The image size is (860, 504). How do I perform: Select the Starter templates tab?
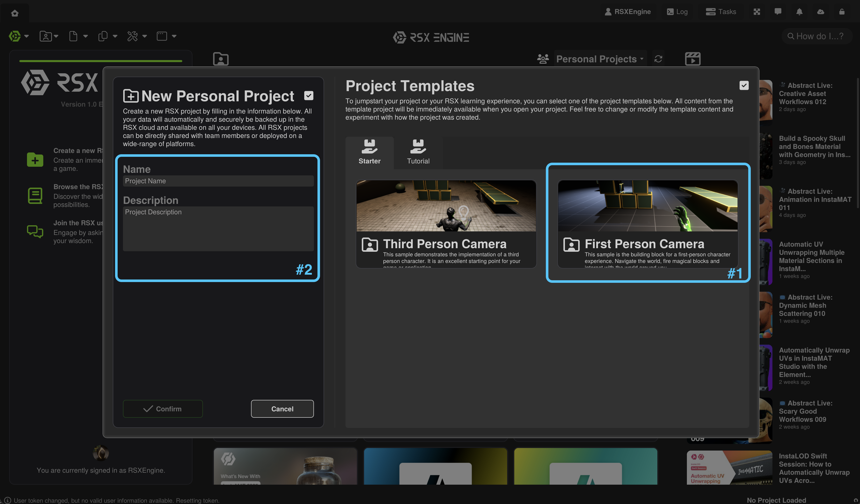(369, 152)
